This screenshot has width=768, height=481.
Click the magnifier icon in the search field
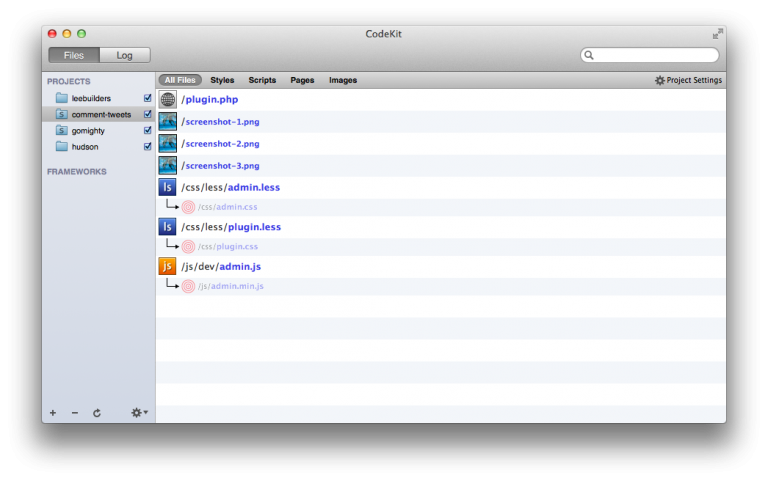[x=589, y=55]
